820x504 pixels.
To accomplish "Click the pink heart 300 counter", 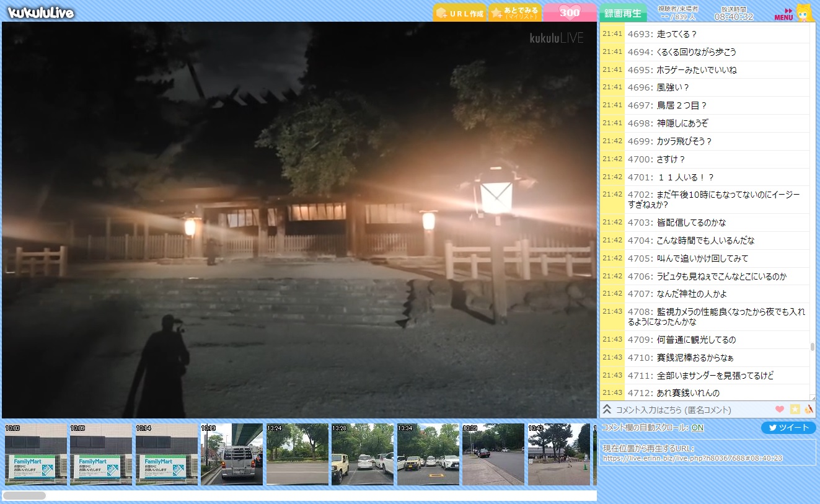I will [570, 12].
